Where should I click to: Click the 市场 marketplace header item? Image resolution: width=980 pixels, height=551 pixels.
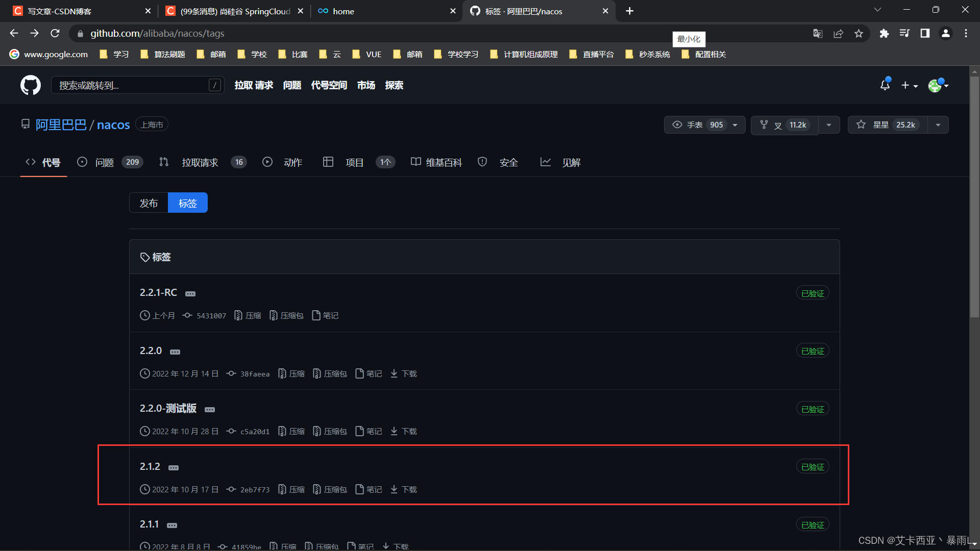point(366,85)
